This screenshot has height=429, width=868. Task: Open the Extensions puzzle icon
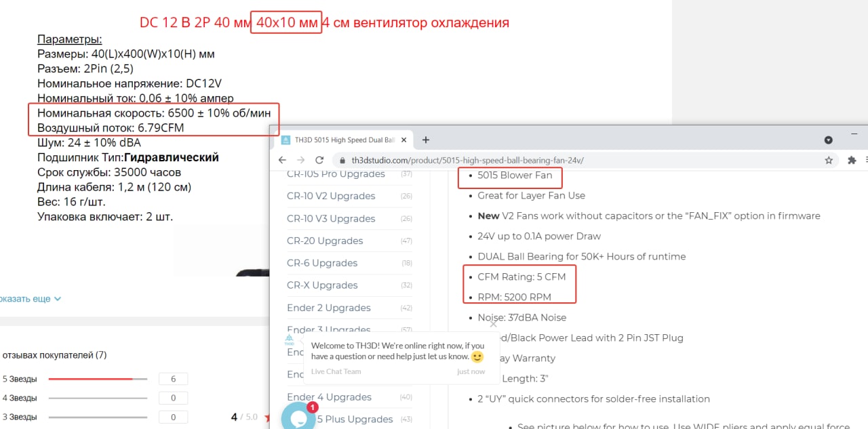click(x=852, y=161)
